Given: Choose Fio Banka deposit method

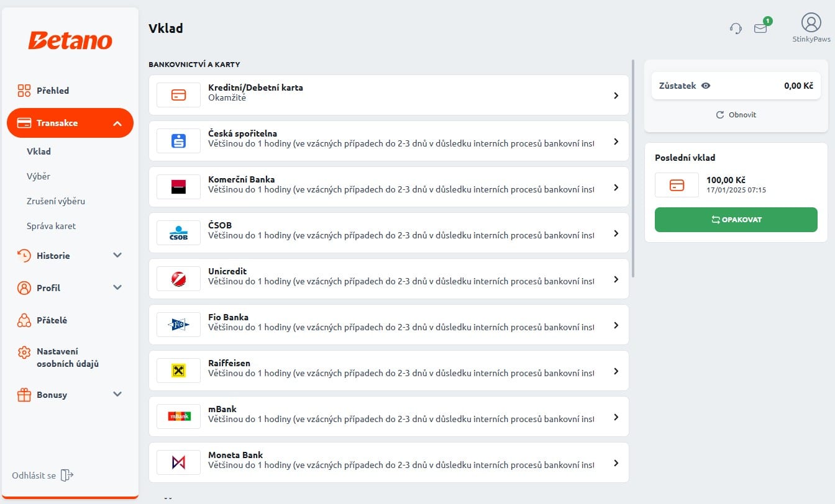Looking at the screenshot, I should click(x=389, y=325).
